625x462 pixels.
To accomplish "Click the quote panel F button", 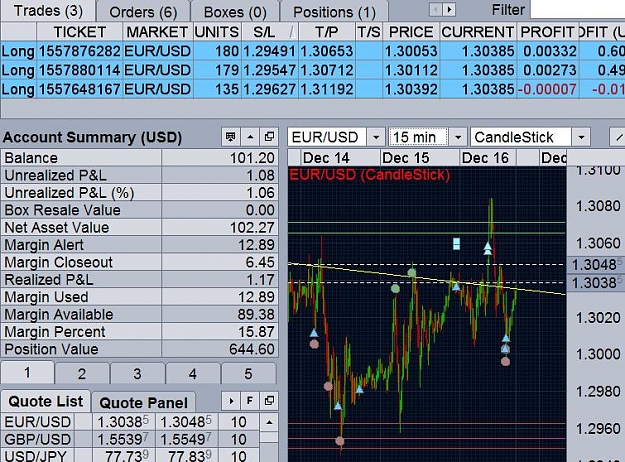I will click(250, 401).
